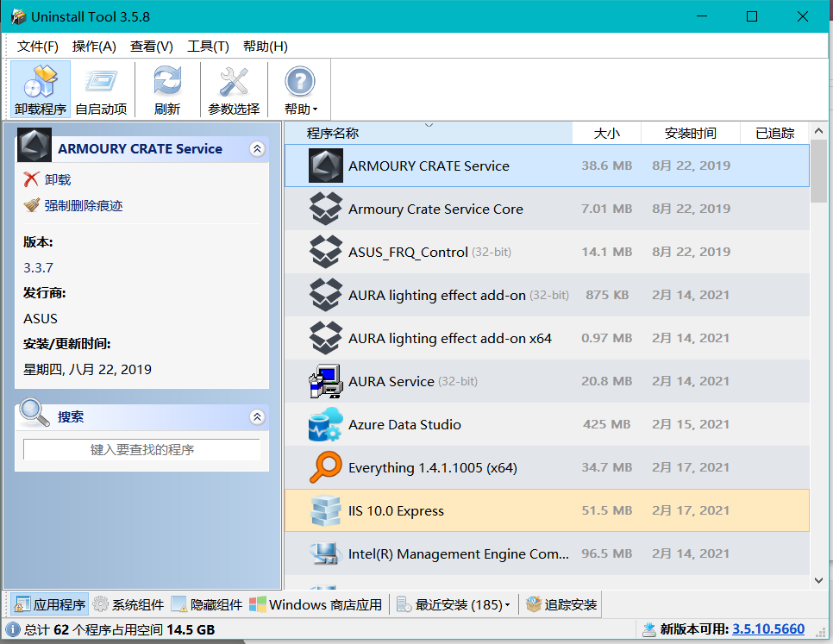Screen dimensions: 833x644
Task: Sort by 安装时间 install date column
Action: click(691, 134)
